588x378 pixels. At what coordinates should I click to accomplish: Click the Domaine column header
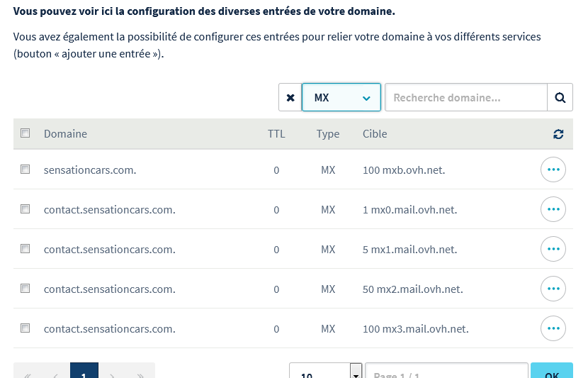coord(65,134)
